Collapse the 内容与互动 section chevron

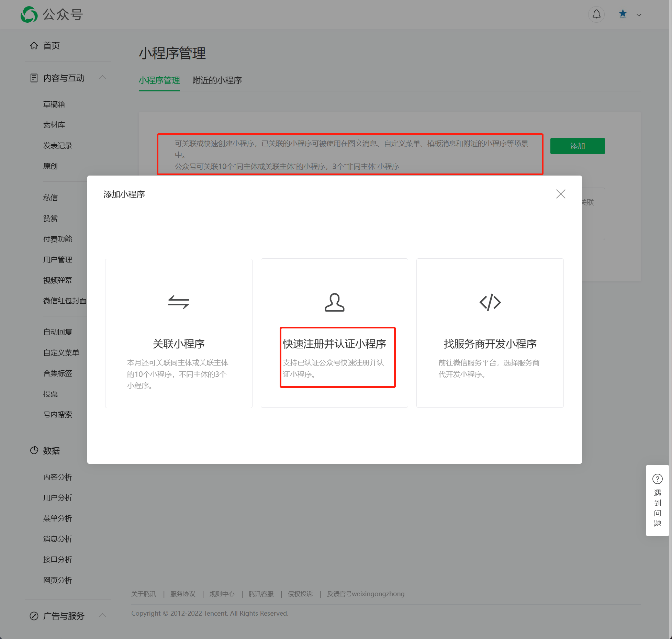click(102, 77)
